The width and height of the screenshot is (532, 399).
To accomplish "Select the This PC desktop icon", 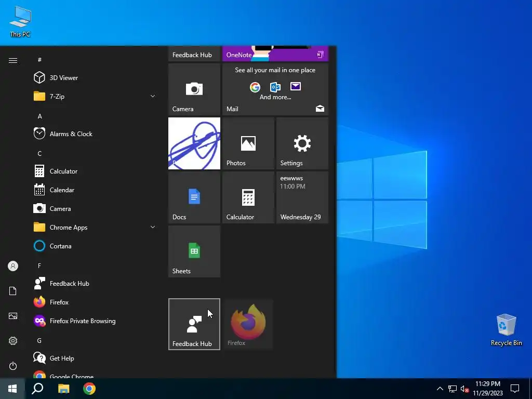I will click(20, 21).
